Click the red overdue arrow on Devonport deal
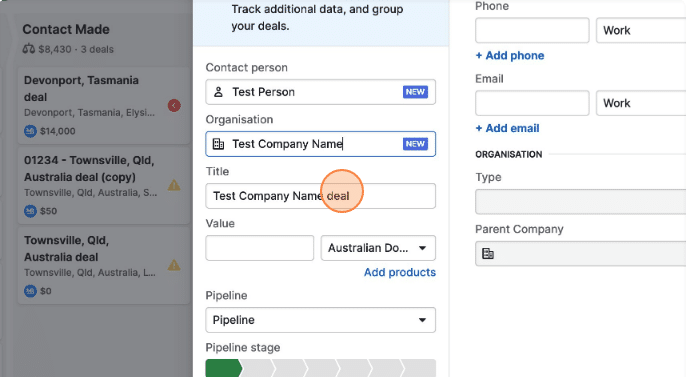The width and height of the screenshot is (686, 377). pyautogui.click(x=174, y=105)
